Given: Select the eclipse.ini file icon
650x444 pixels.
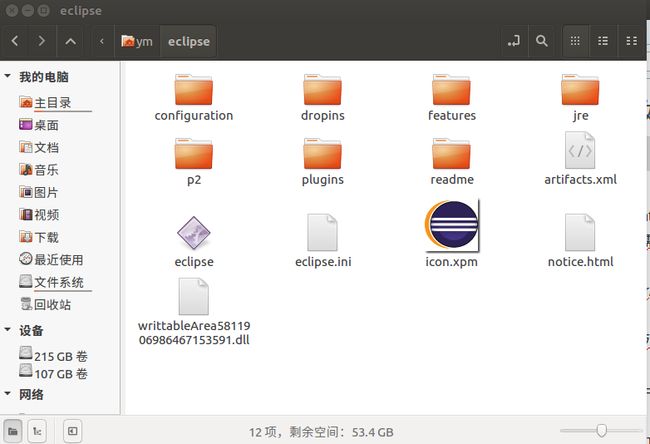Looking at the screenshot, I should 322,232.
